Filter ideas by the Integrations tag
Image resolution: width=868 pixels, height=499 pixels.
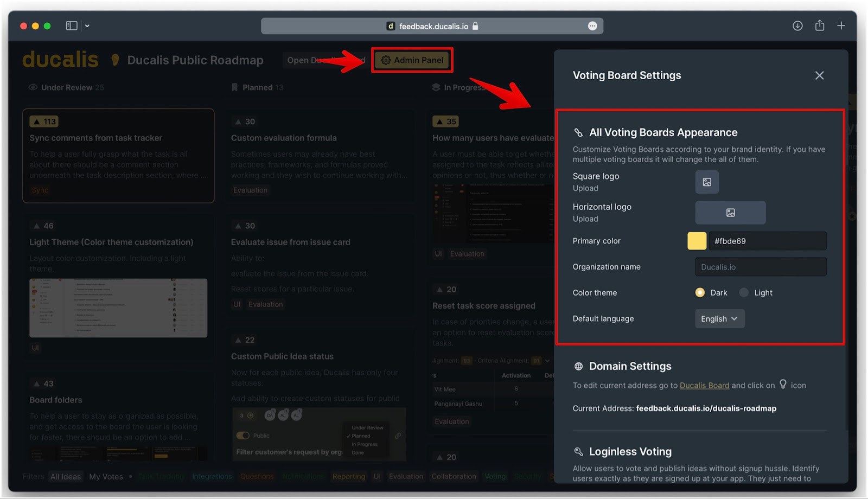click(x=212, y=477)
